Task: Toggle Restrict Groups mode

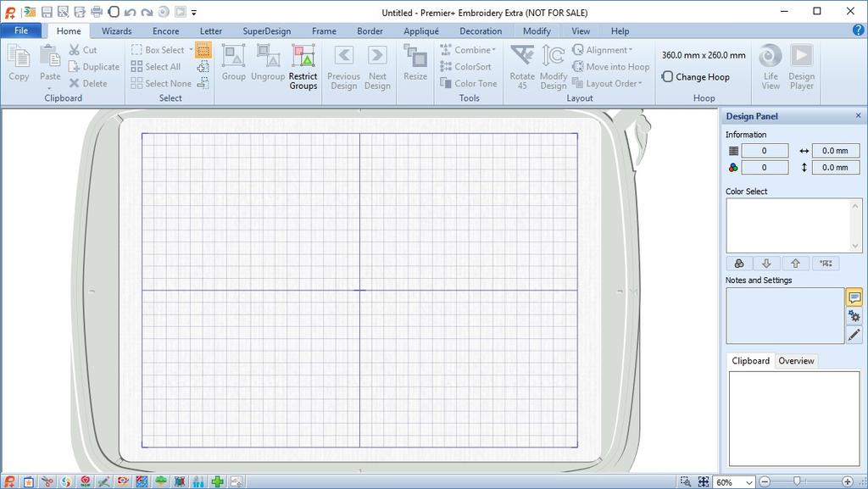Action: tap(303, 66)
